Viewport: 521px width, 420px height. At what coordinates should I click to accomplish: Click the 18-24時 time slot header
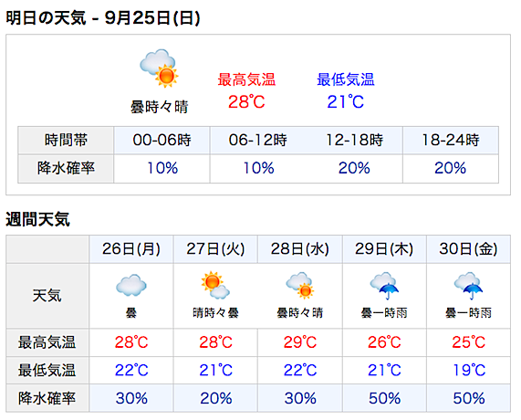[x=451, y=140]
